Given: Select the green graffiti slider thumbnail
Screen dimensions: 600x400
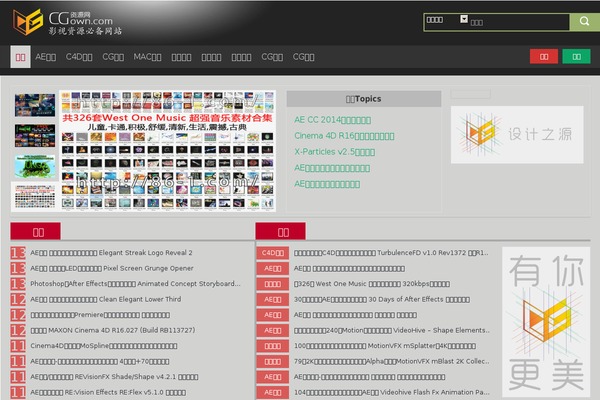Looking at the screenshot, I should [x=35, y=167].
